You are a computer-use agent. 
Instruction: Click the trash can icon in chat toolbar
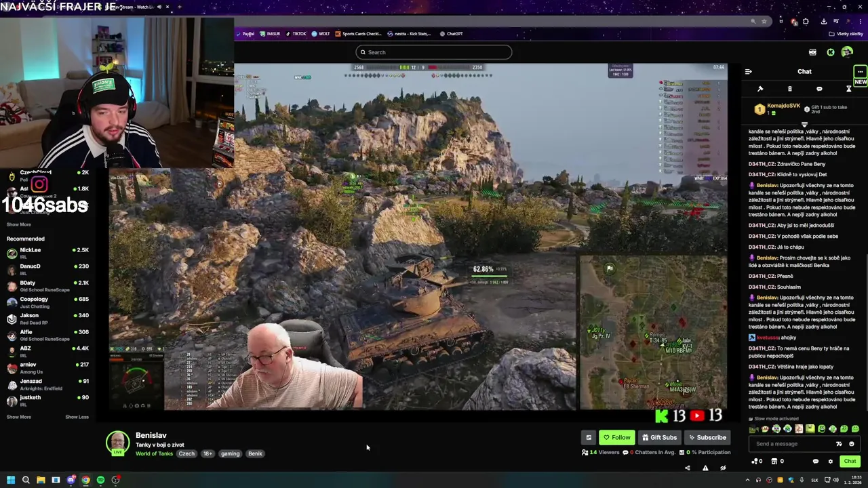(789, 89)
